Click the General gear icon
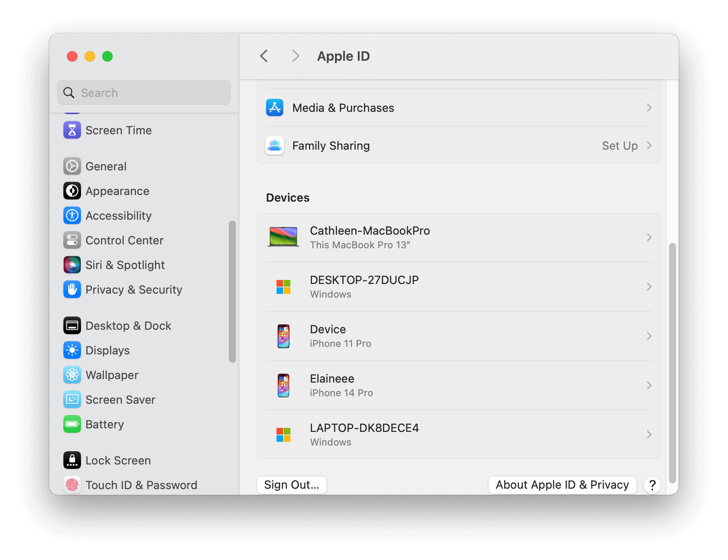 (x=72, y=166)
